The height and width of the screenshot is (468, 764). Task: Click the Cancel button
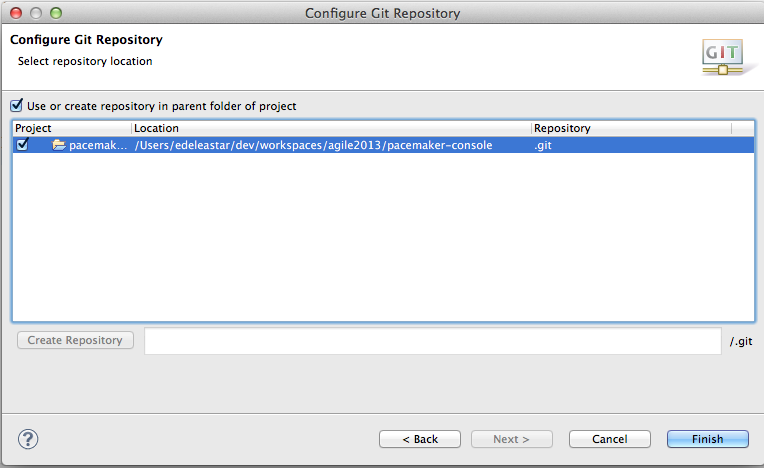click(610, 439)
